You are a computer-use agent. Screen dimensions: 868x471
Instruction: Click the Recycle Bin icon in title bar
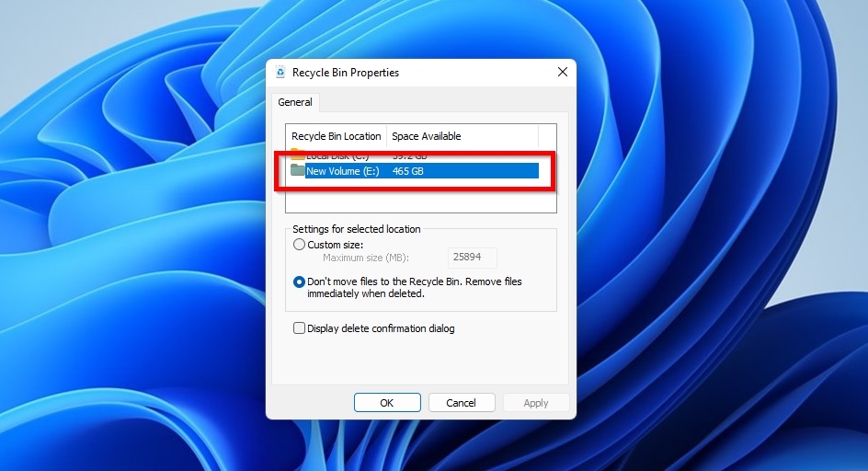point(280,72)
